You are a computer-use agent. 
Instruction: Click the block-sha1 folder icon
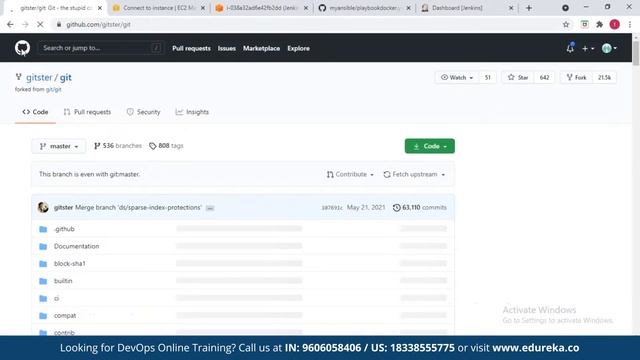[43, 264]
